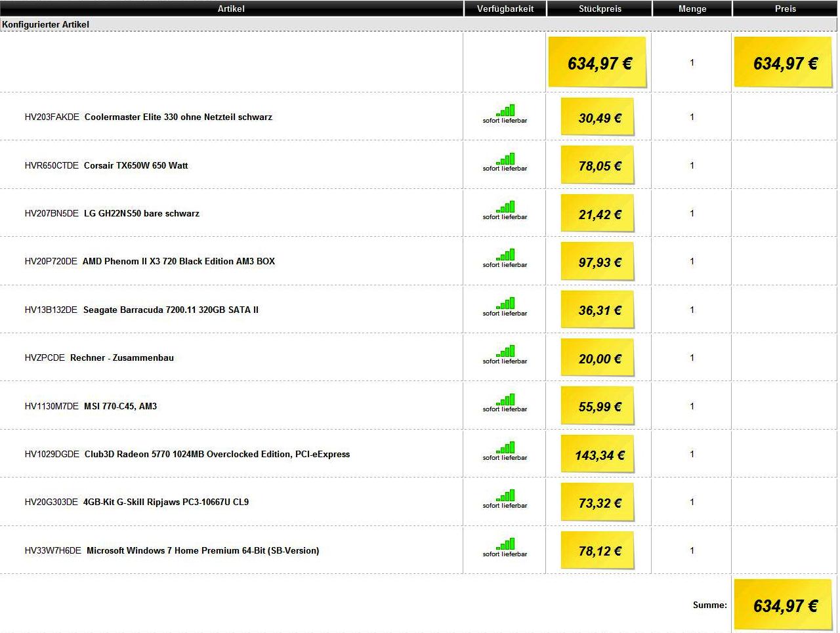Click the Verfügbarkeit column header

[x=505, y=9]
